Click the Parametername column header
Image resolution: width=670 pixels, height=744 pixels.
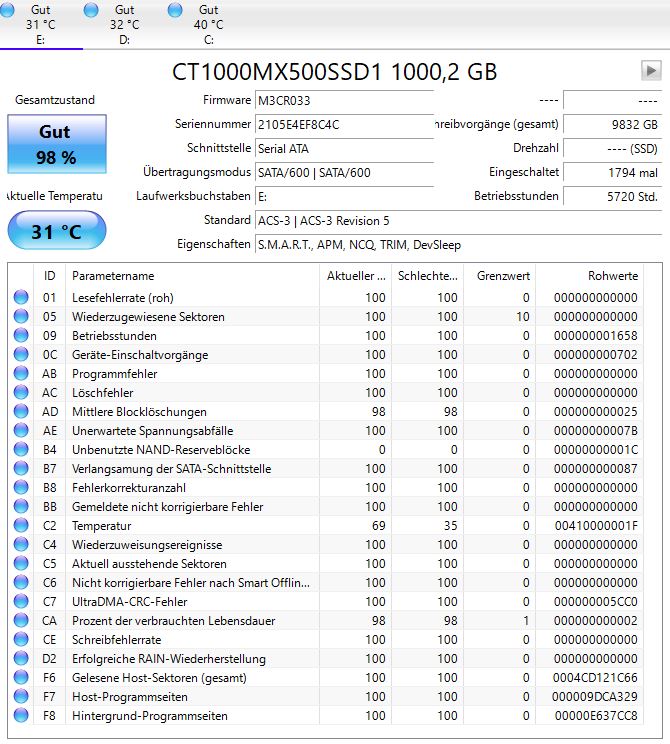pyautogui.click(x=192, y=276)
